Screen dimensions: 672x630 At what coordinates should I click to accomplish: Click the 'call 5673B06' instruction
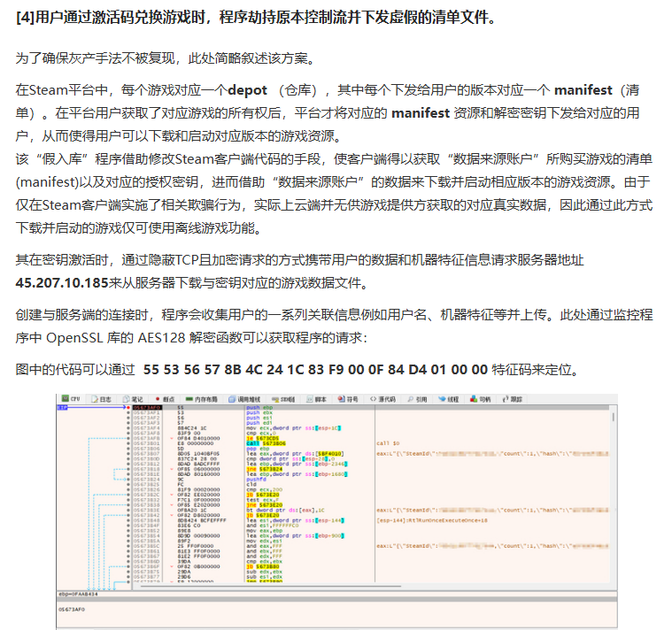266,443
